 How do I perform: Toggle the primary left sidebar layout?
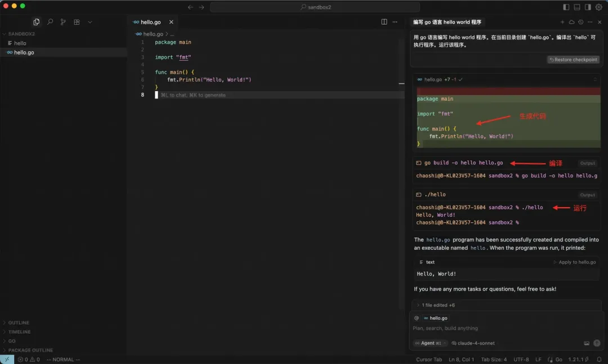[x=566, y=7]
